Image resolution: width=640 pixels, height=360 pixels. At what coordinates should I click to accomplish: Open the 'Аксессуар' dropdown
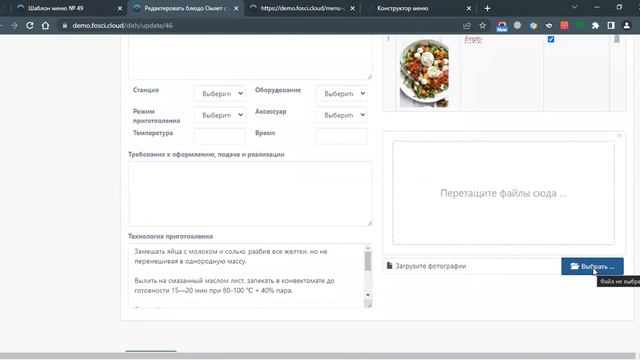342,115
